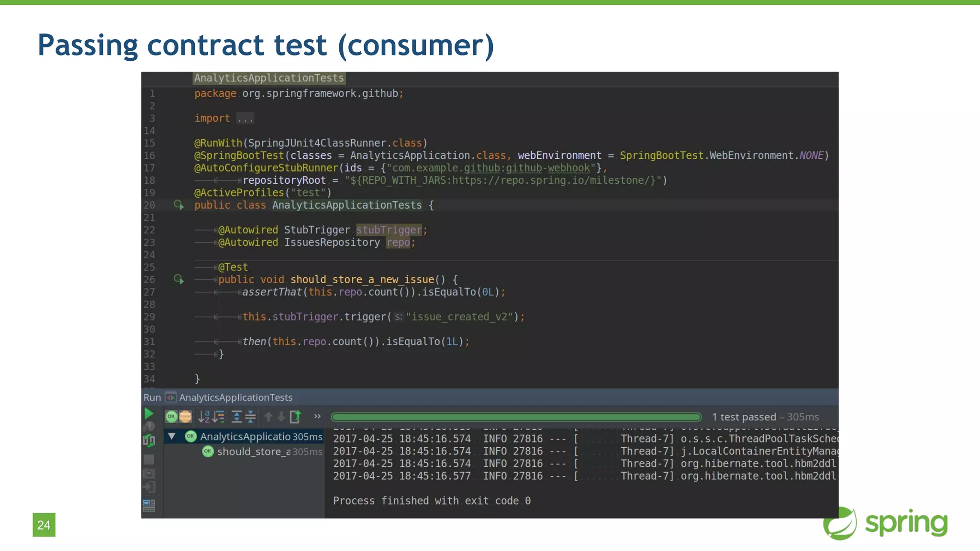980x551 pixels.
Task: Click the ThreadPoolTaskSche log line
Action: point(585,439)
